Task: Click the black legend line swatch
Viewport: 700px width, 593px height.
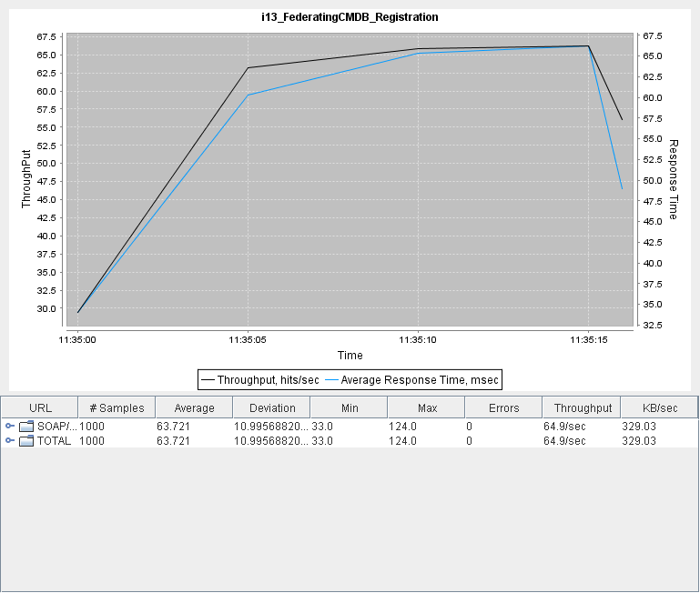Action: click(208, 380)
